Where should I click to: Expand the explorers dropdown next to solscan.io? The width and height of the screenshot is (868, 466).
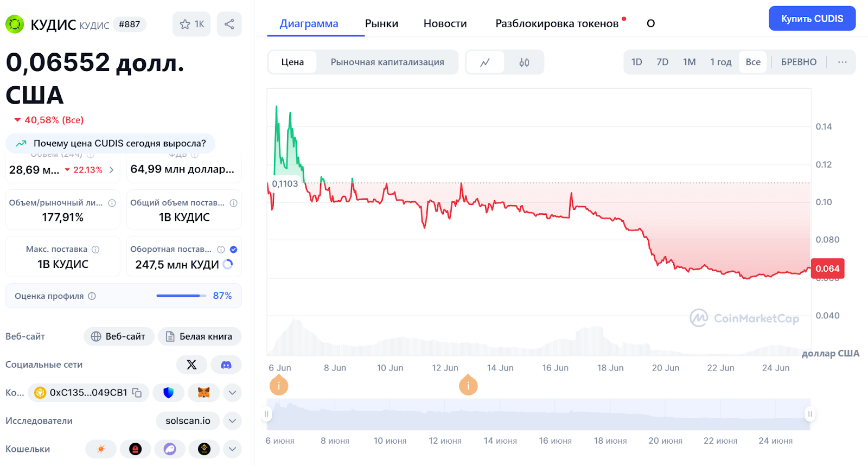pos(232,421)
